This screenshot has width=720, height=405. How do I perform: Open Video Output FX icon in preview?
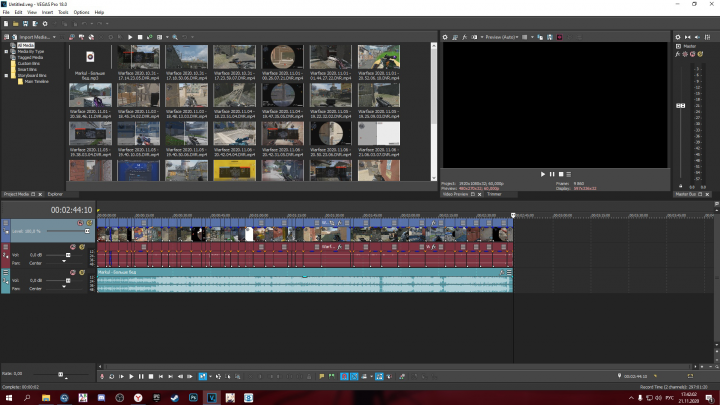[x=465, y=37]
